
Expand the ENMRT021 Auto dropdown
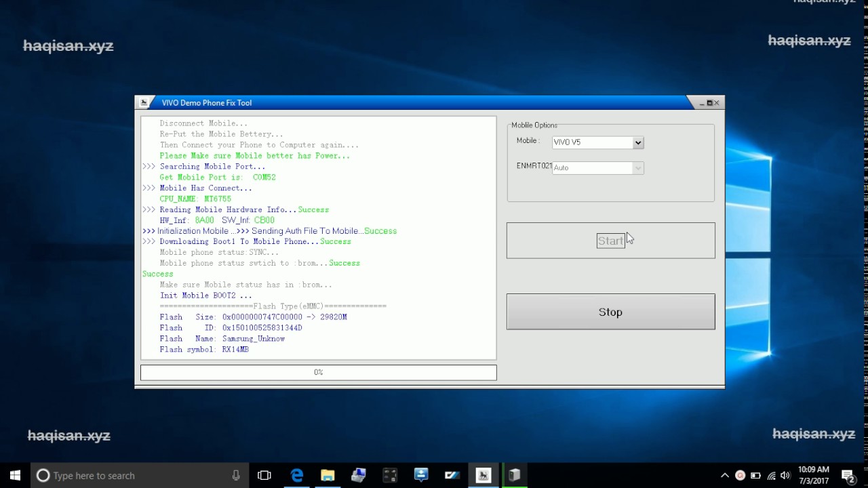point(636,167)
